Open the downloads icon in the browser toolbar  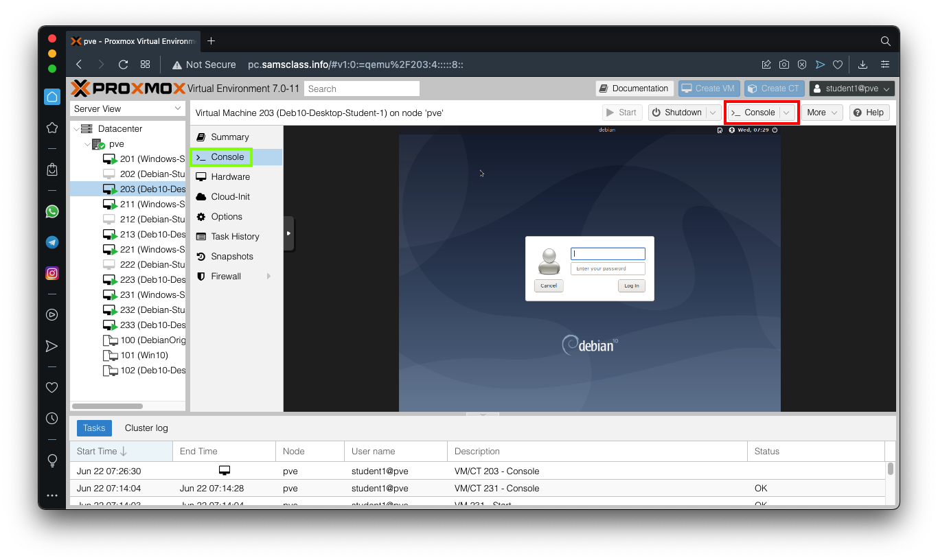click(x=863, y=65)
